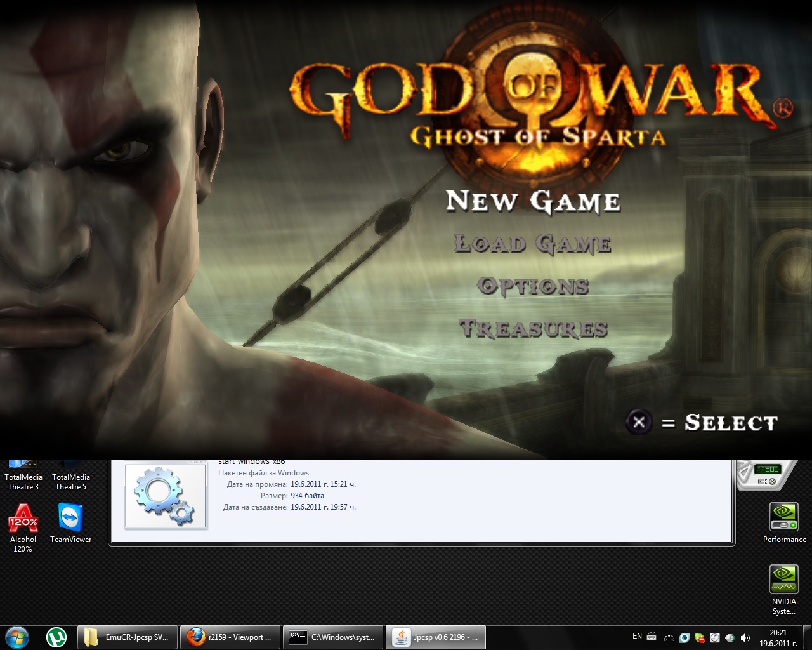The width and height of the screenshot is (812, 650).
Task: Choose Load Game from the menu
Action: pos(533,244)
